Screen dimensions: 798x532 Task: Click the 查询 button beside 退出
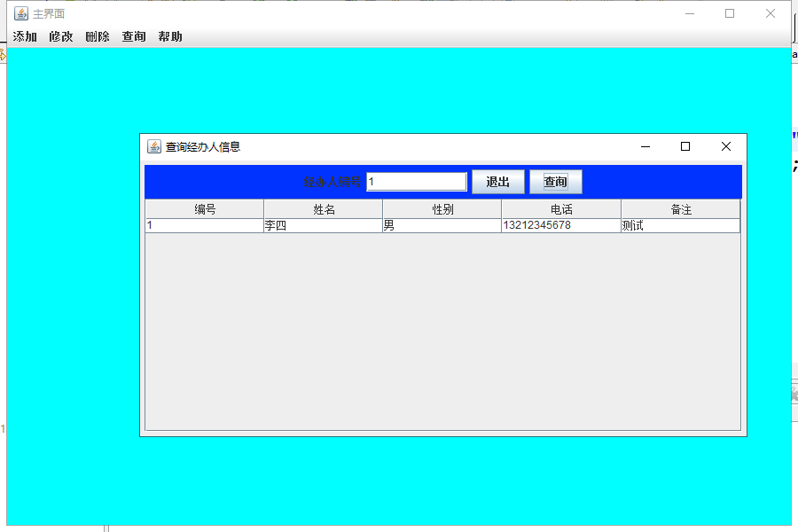pyautogui.click(x=555, y=182)
